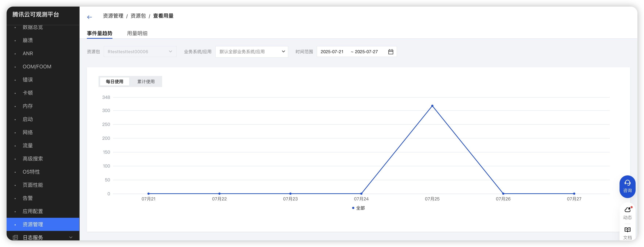Switch chart to 每日使用 mode
This screenshot has width=644, height=247.
(114, 82)
